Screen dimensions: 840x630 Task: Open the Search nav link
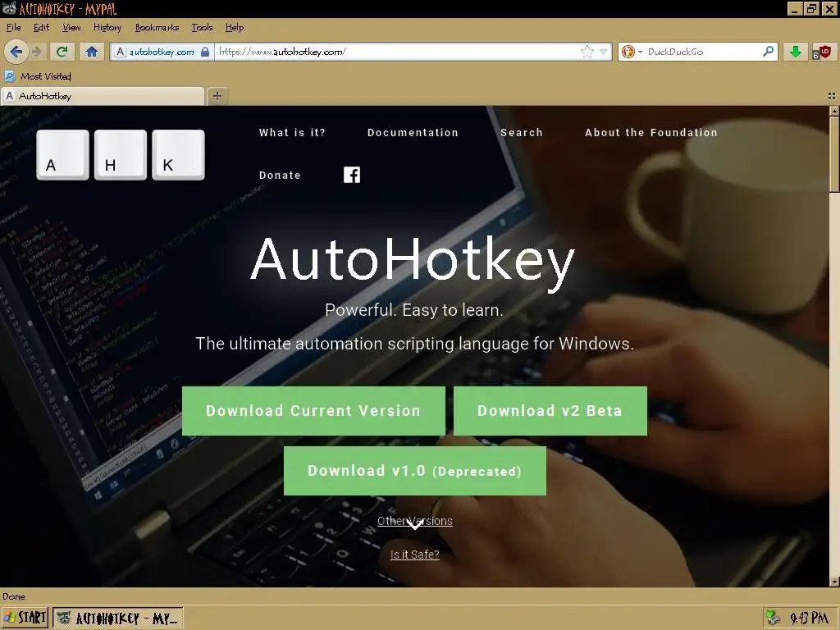coord(522,132)
